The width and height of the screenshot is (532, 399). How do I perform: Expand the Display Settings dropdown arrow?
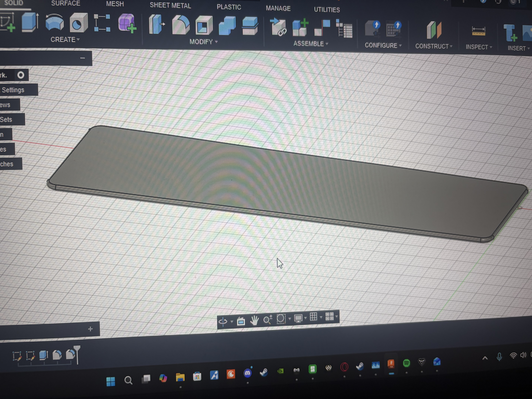coord(305,318)
